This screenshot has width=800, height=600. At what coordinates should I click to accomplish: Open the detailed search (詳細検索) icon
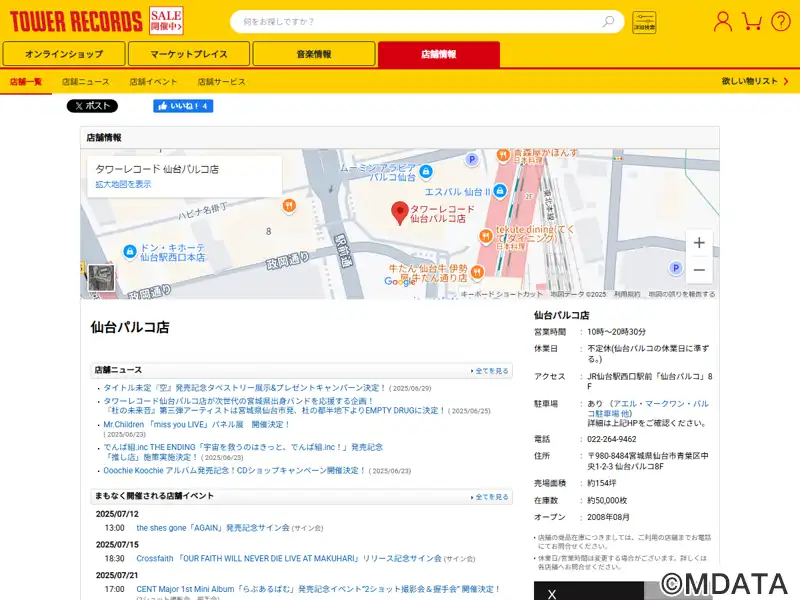click(x=644, y=22)
